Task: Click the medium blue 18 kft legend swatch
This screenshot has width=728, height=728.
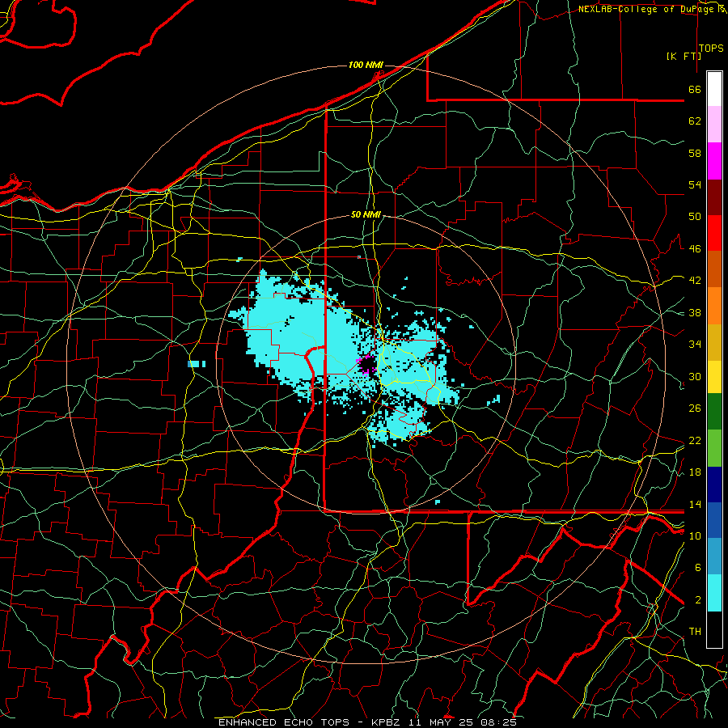Action: pyautogui.click(x=714, y=520)
